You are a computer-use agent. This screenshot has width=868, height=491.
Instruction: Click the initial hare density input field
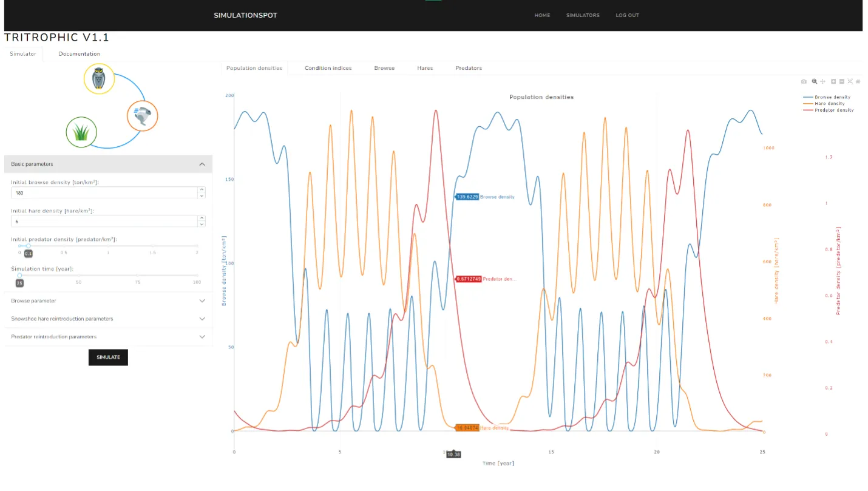[x=104, y=221]
